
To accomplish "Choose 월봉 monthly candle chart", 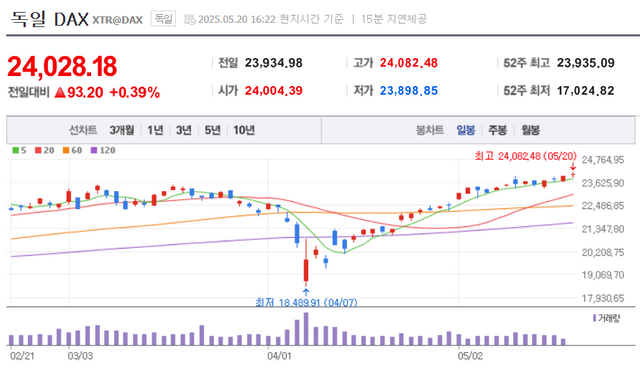I will [x=530, y=130].
